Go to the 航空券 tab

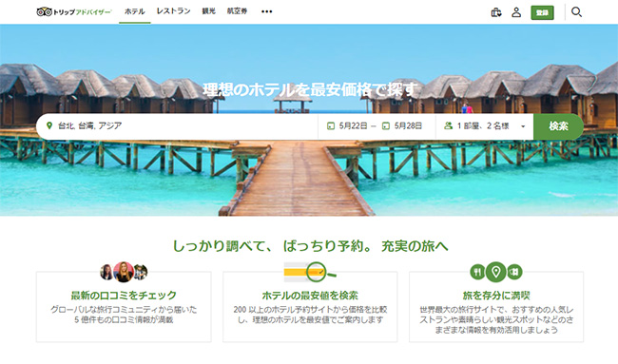pyautogui.click(x=238, y=11)
